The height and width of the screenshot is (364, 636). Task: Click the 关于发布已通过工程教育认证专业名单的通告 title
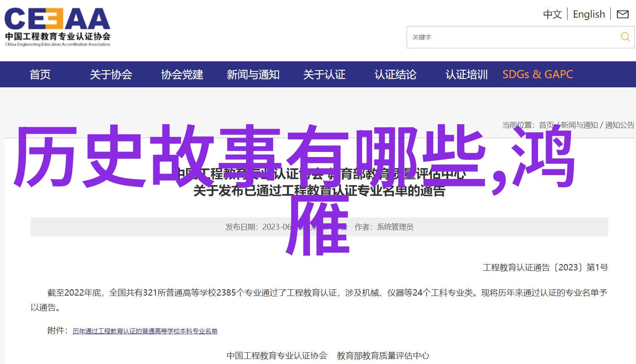(x=319, y=191)
